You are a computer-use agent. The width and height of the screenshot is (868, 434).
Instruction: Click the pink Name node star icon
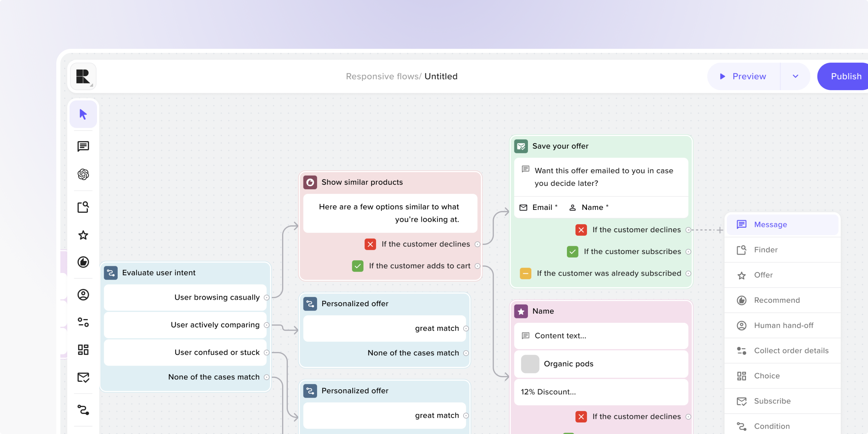(x=521, y=311)
